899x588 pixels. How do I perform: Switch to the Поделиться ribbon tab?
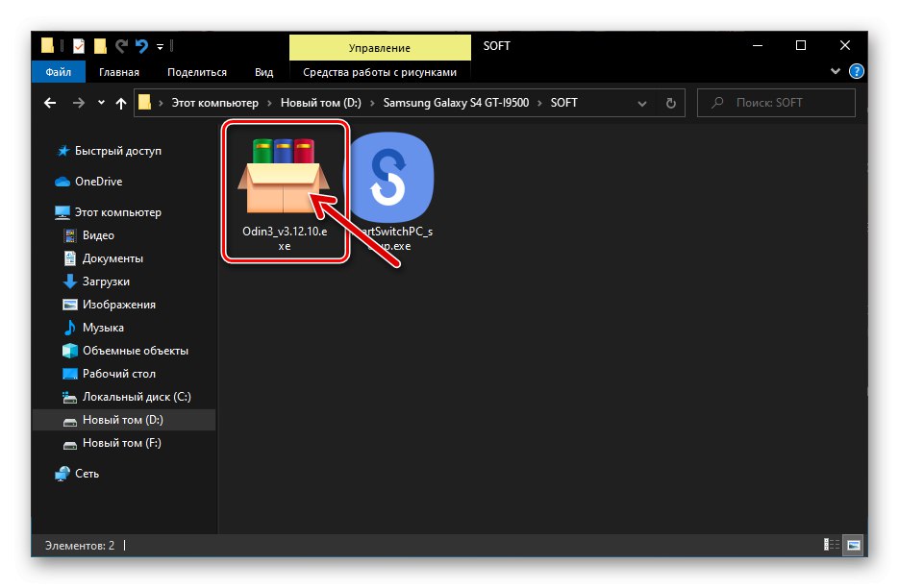pyautogui.click(x=197, y=72)
